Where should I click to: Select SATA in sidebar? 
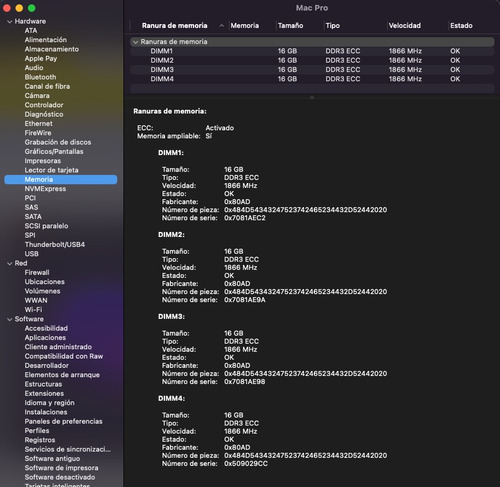coord(33,217)
